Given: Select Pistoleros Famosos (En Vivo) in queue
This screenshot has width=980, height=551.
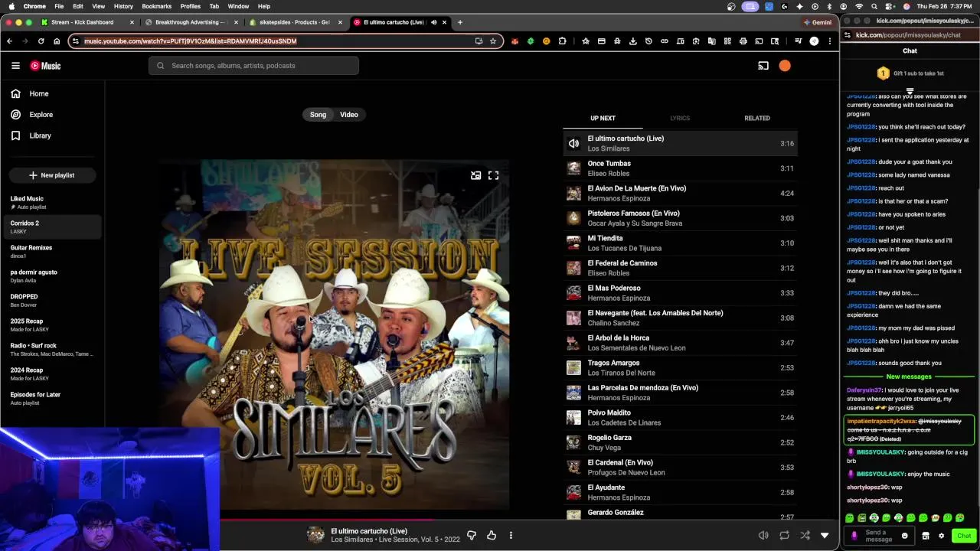Looking at the screenshot, I should [680, 218].
